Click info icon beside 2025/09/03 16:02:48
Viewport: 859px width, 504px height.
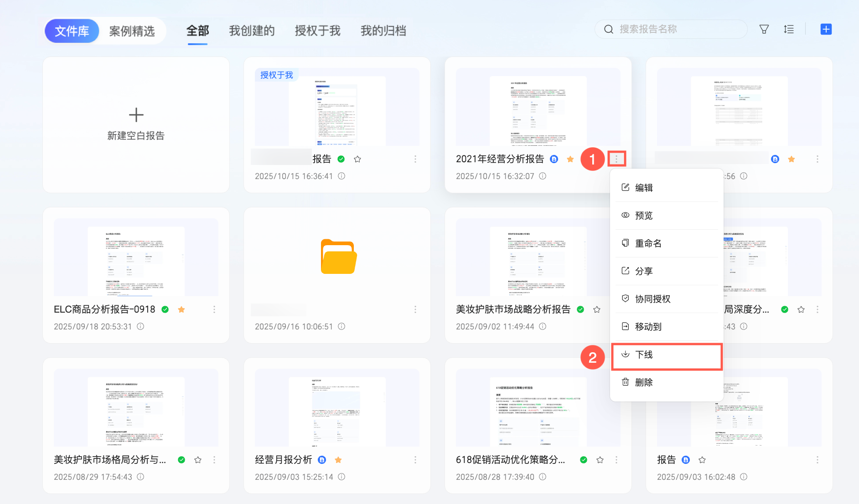(744, 477)
